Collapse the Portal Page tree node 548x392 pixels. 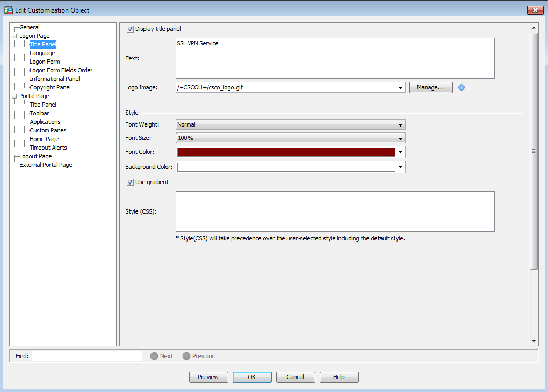tap(15, 96)
